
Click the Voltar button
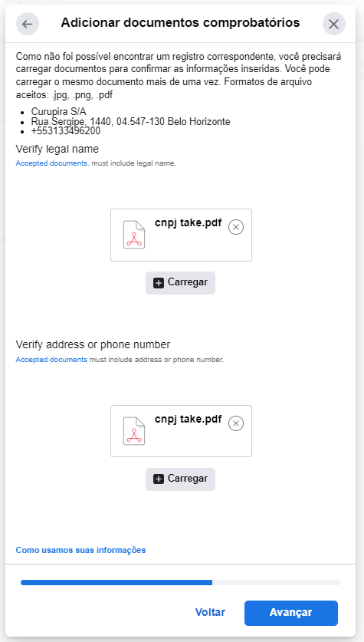tap(210, 612)
